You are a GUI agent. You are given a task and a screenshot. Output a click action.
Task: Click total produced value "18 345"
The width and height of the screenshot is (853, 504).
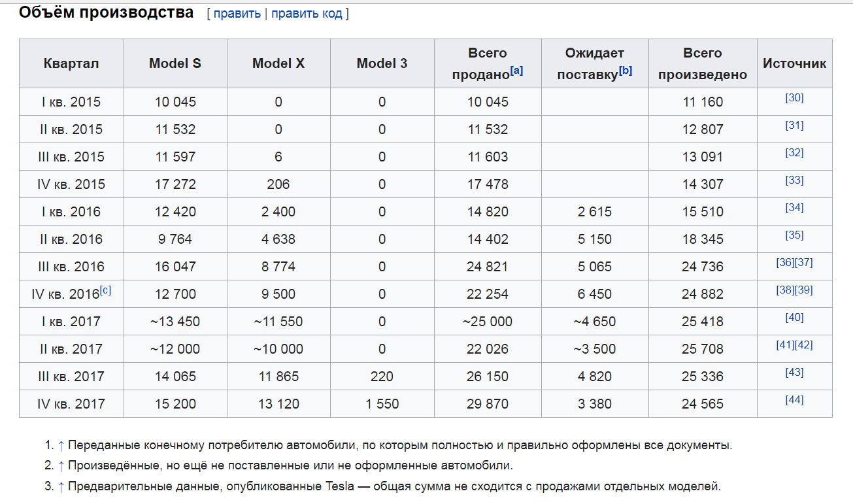pyautogui.click(x=703, y=239)
